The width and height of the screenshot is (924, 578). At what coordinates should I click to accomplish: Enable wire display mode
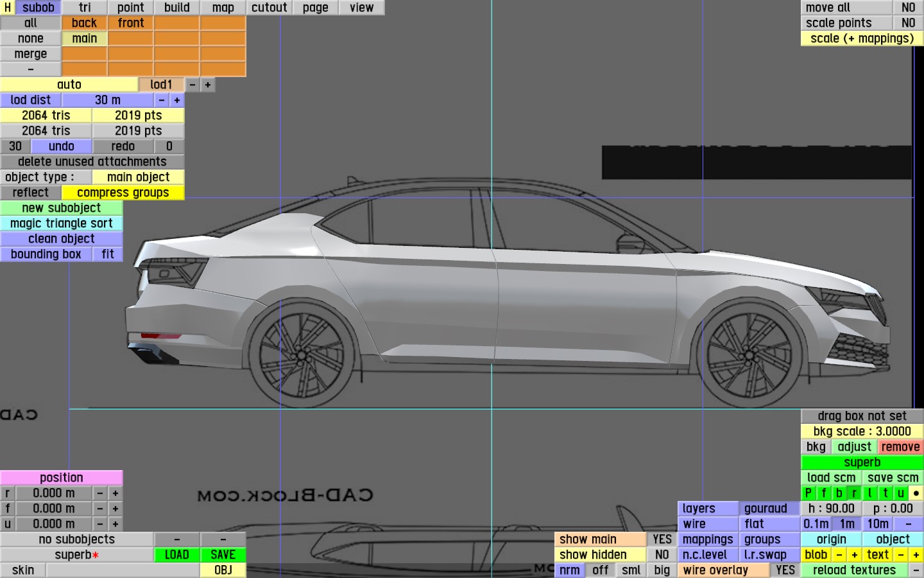tap(708, 524)
